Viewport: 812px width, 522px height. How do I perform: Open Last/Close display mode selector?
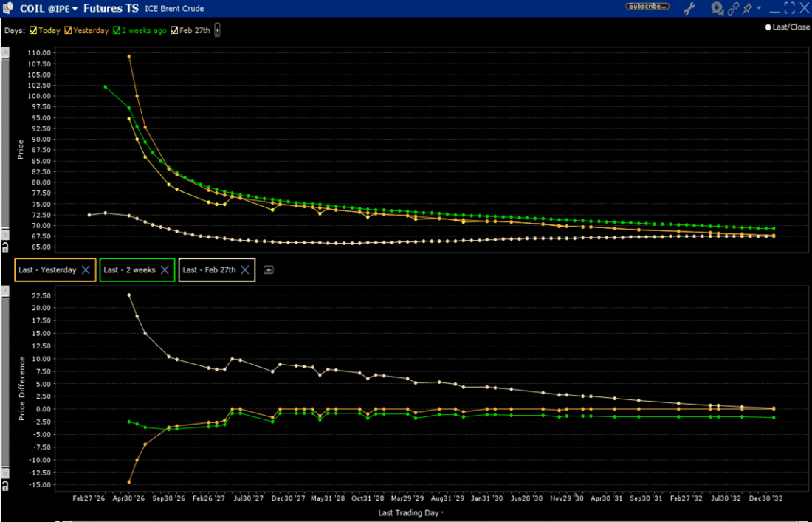point(788,27)
